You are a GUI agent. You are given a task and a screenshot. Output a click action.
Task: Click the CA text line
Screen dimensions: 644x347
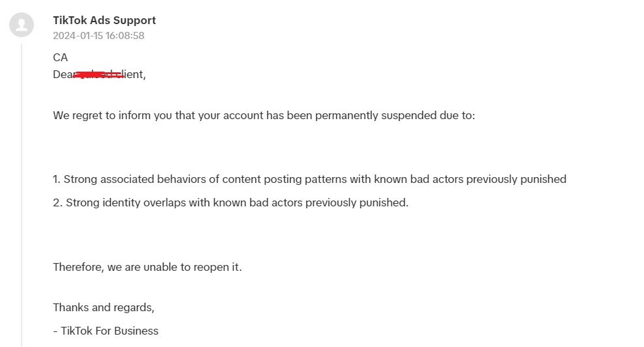point(61,57)
